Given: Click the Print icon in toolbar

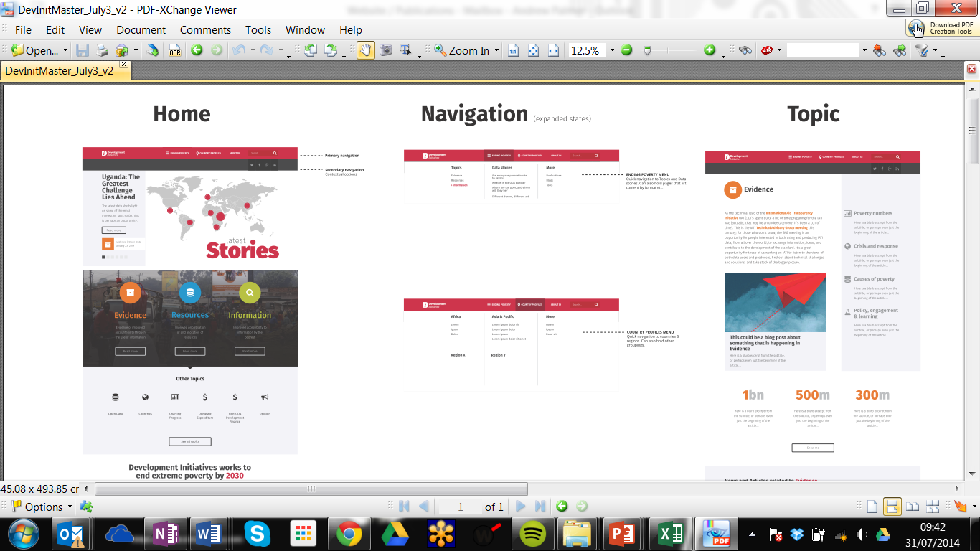Looking at the screenshot, I should tap(102, 50).
